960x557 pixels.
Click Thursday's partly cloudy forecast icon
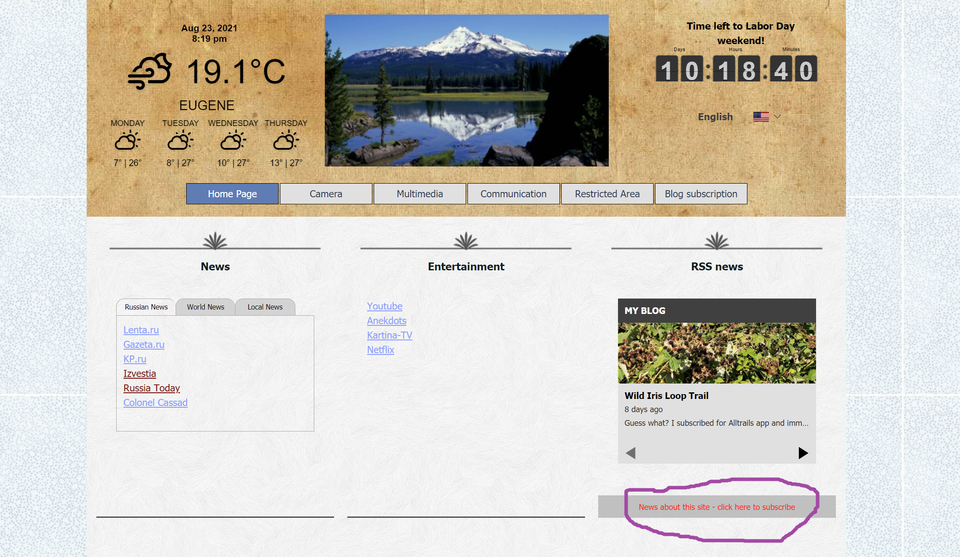tap(285, 141)
